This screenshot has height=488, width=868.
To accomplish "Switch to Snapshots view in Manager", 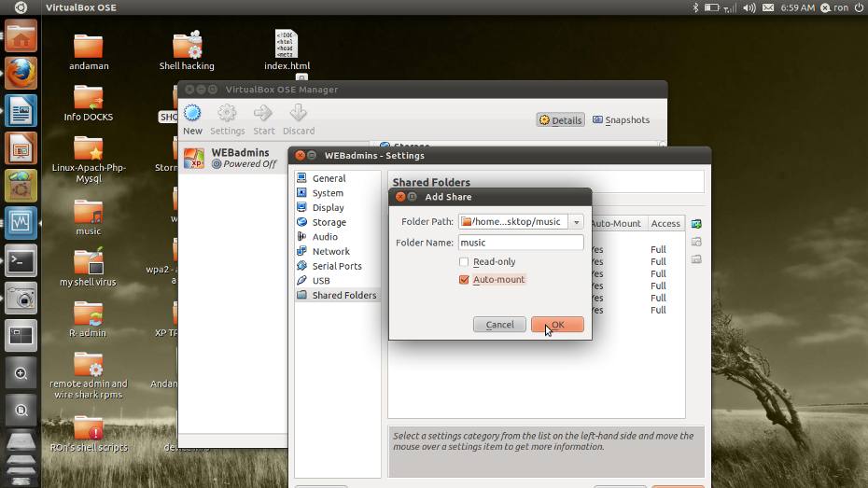I will (x=621, y=120).
